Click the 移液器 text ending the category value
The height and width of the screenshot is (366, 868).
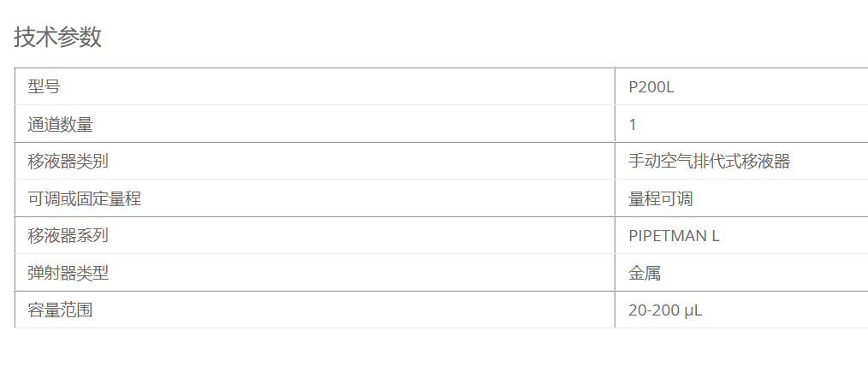(766, 162)
